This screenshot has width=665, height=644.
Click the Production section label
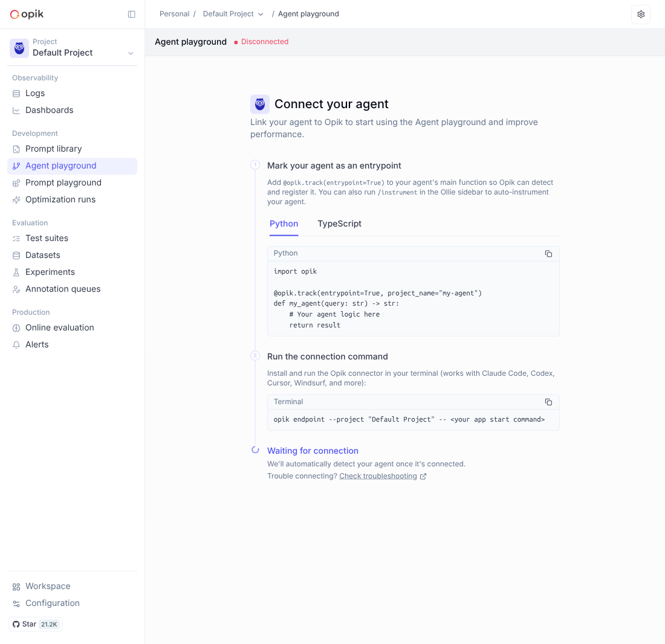(31, 312)
